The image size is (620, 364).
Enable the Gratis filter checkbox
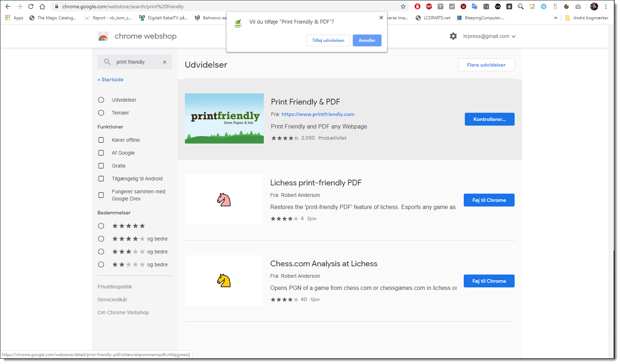(x=101, y=166)
